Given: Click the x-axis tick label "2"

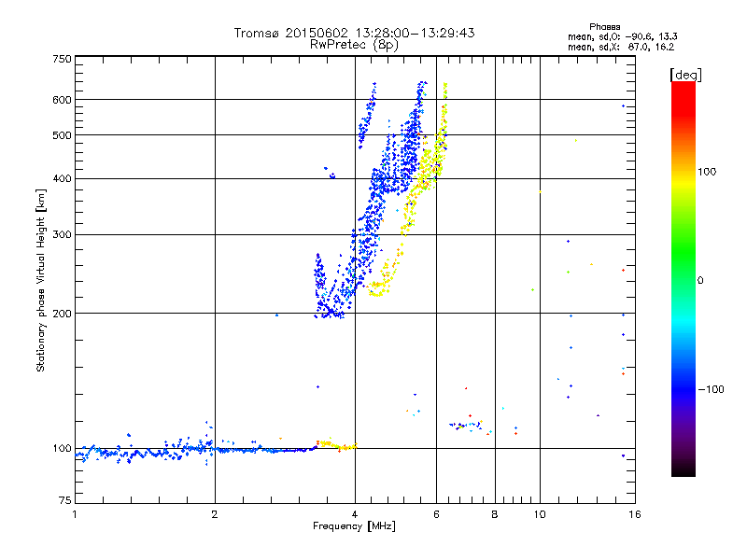Looking at the screenshot, I should point(215,514).
